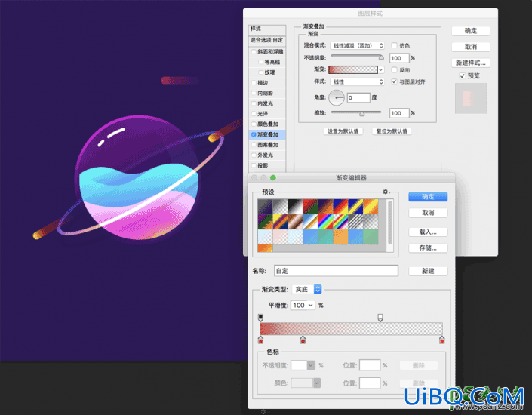Open the gradient presets gear menu
The width and height of the screenshot is (532, 415).
pos(386,192)
